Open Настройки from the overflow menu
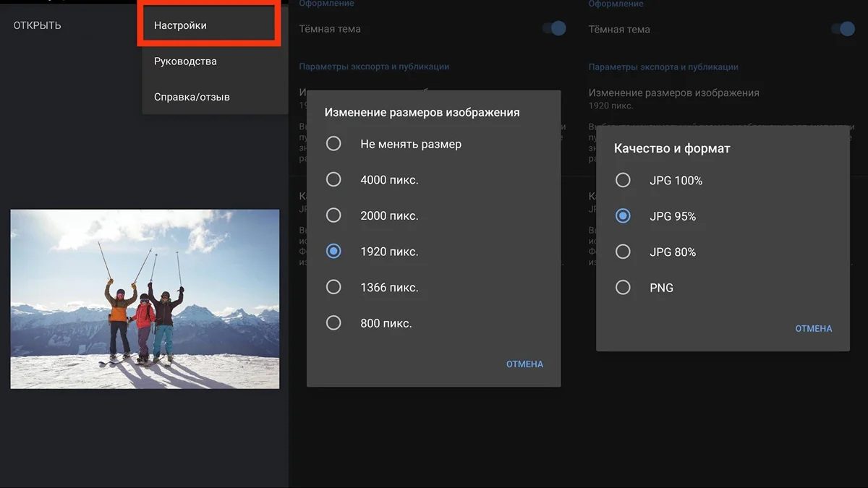 pyautogui.click(x=181, y=25)
